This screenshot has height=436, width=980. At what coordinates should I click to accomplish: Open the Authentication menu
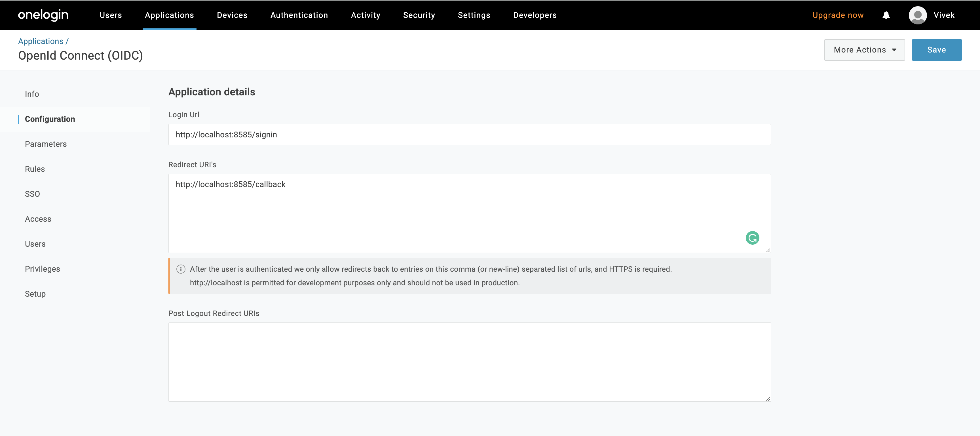pyautogui.click(x=299, y=15)
